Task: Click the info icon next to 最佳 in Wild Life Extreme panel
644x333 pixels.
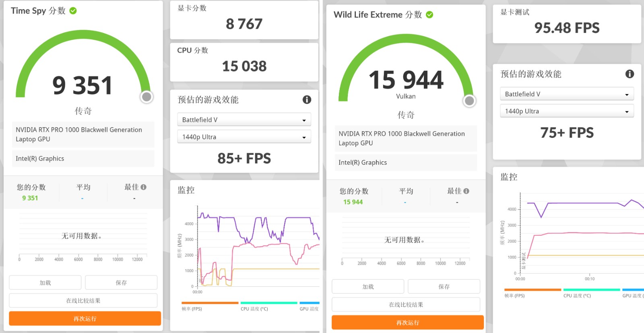Action: 466,191
